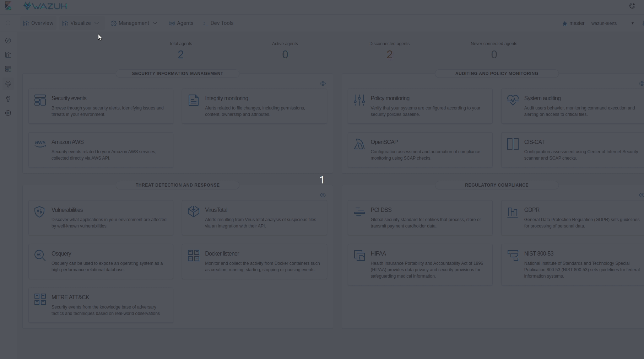Image resolution: width=644 pixels, height=359 pixels.
Task: Open the MITRE ATT&CK module
Action: pyautogui.click(x=101, y=305)
